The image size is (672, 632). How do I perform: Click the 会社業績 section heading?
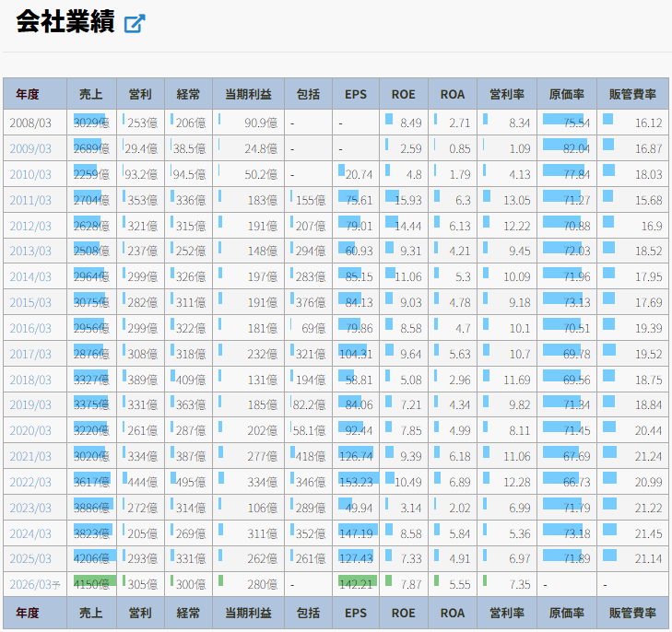[65, 23]
